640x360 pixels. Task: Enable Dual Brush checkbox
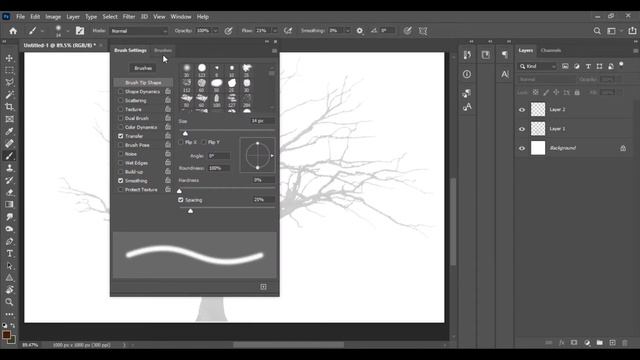(120, 118)
